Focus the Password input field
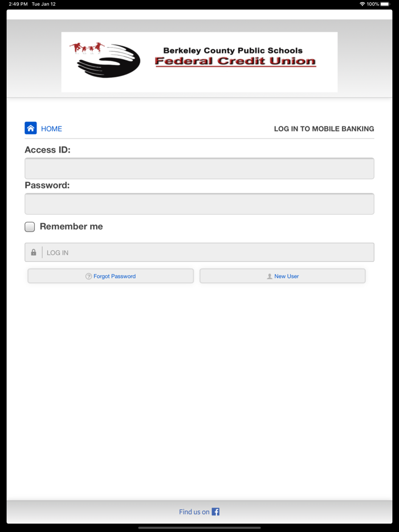Screen dimensions: 399x532 [199, 204]
